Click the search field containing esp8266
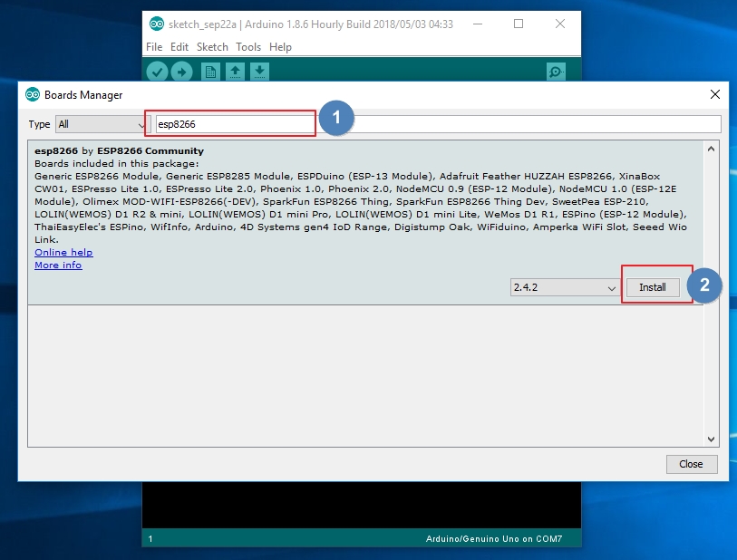The image size is (737, 560). click(x=438, y=124)
